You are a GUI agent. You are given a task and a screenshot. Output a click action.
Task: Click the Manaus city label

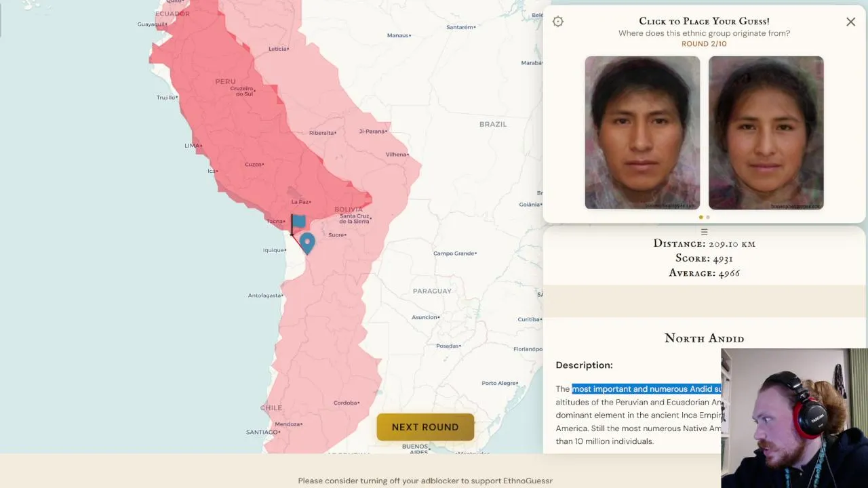coord(399,35)
